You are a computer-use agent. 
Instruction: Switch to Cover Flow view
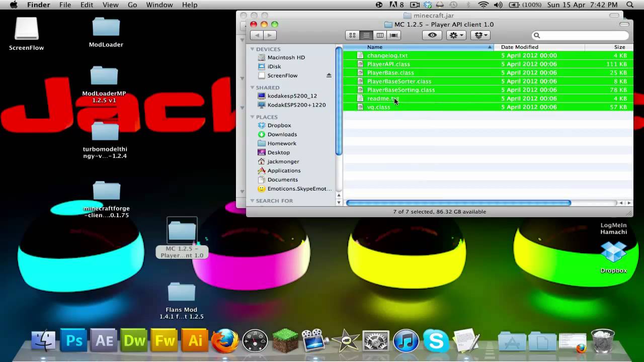tap(393, 35)
